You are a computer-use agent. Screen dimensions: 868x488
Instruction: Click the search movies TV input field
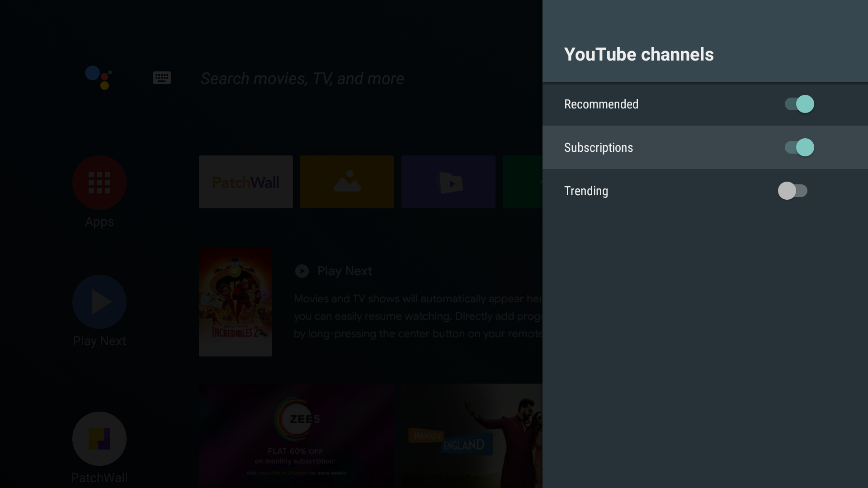(302, 78)
